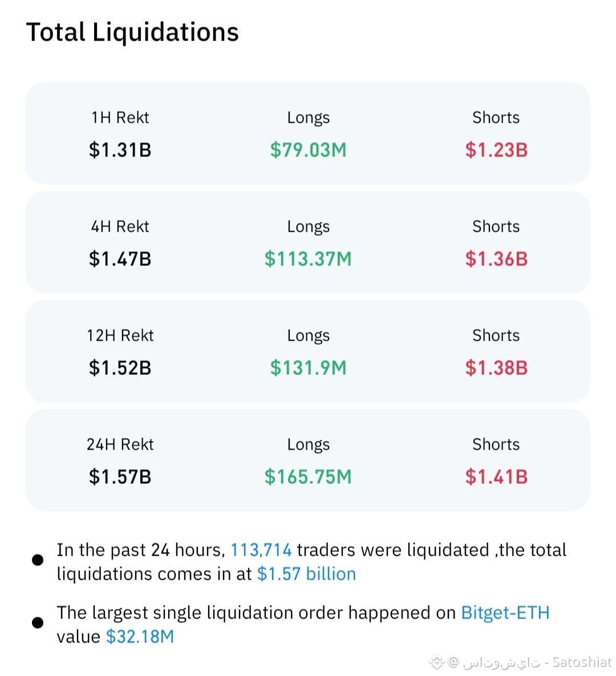Click the 4H Longs value $113.37M
The image size is (616, 676).
pyautogui.click(x=308, y=259)
